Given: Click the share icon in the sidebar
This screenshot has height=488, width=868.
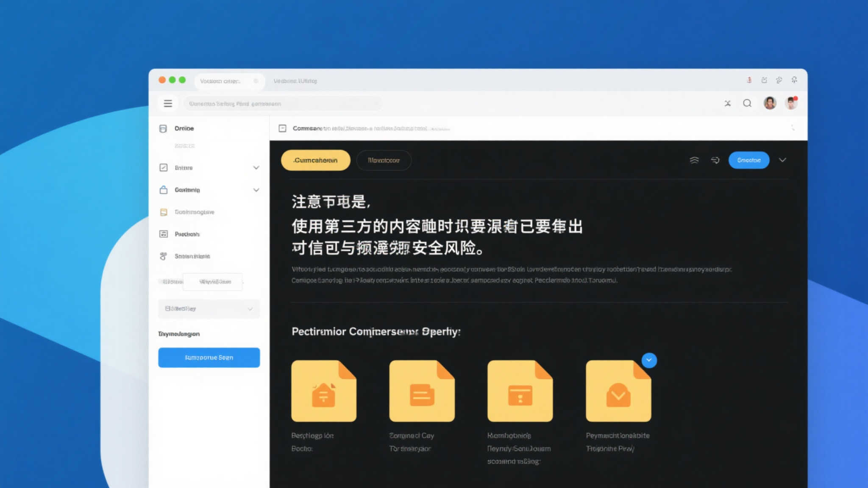Looking at the screenshot, I should pyautogui.click(x=164, y=256).
